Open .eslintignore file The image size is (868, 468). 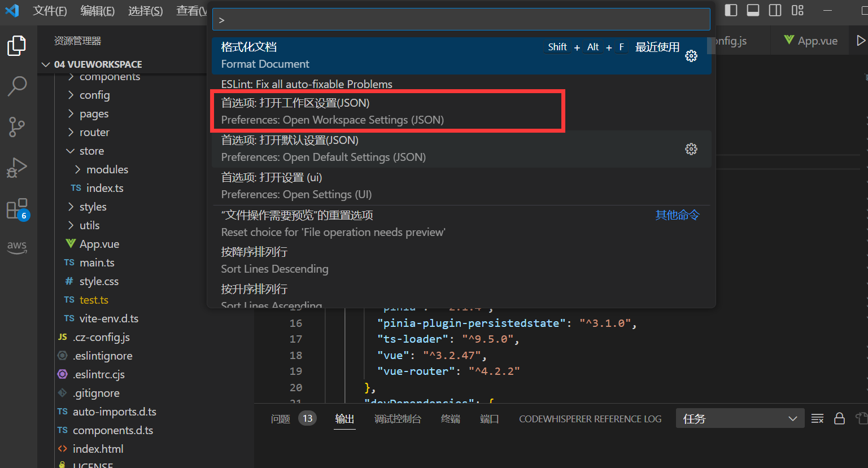coord(102,356)
